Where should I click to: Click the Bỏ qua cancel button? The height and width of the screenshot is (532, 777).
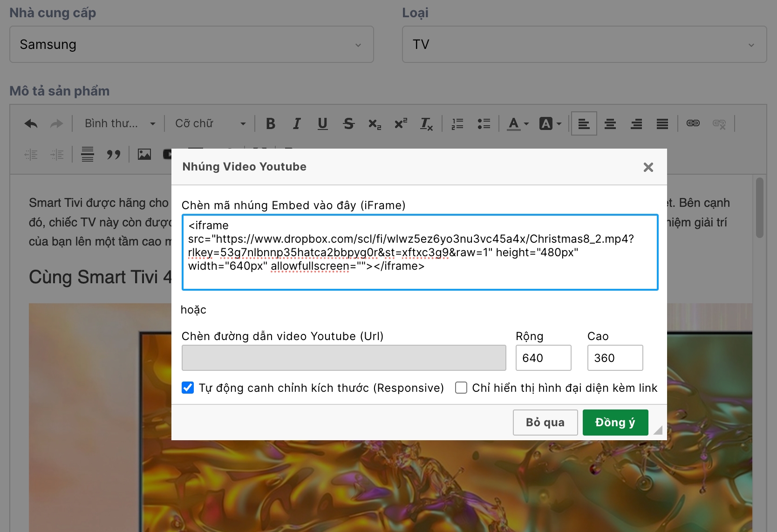click(545, 423)
